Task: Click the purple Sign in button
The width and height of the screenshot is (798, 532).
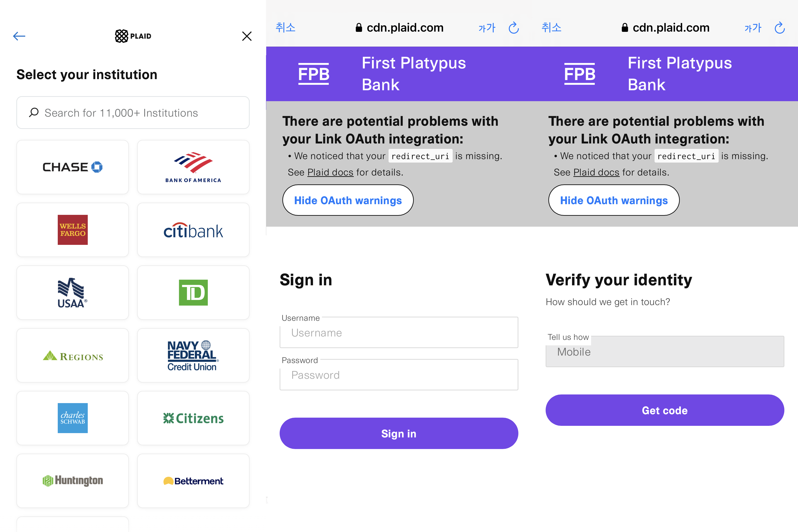Action: tap(399, 433)
